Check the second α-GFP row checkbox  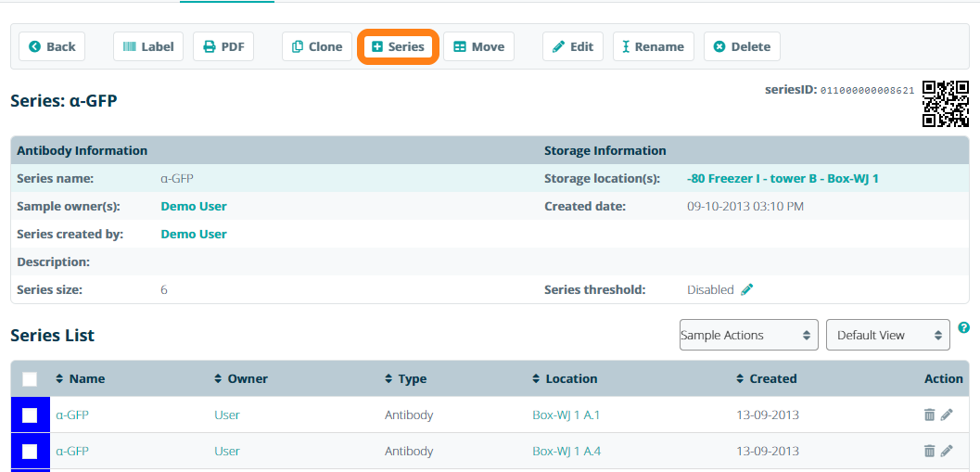coord(30,451)
